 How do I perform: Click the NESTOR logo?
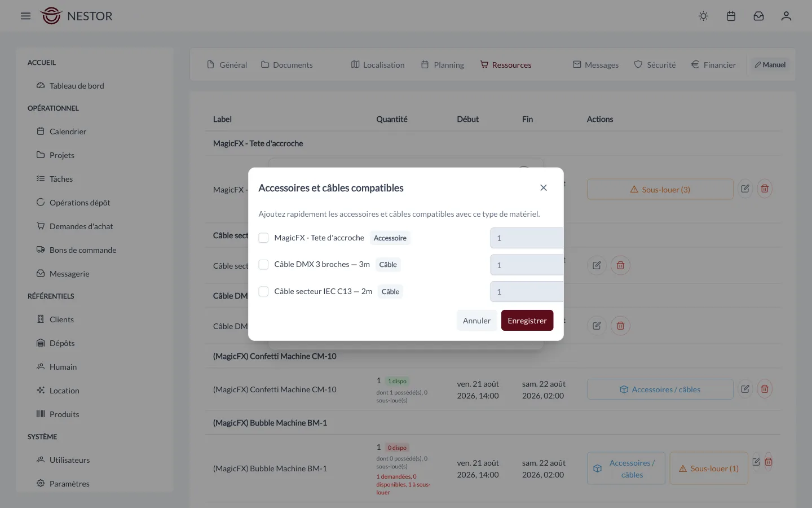tap(76, 16)
